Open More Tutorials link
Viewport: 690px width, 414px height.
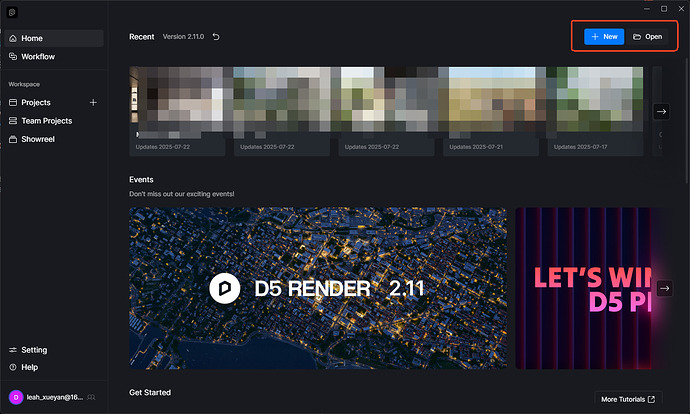pyautogui.click(x=628, y=399)
